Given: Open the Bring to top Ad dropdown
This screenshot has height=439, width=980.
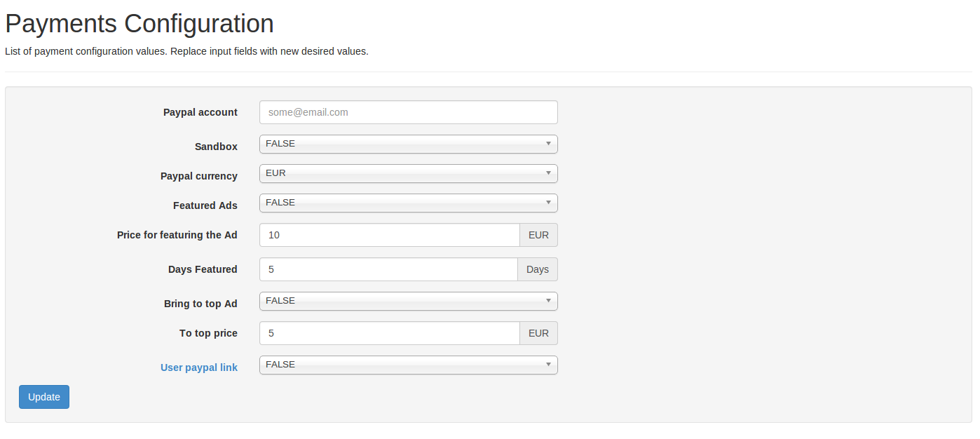Looking at the screenshot, I should pos(408,301).
